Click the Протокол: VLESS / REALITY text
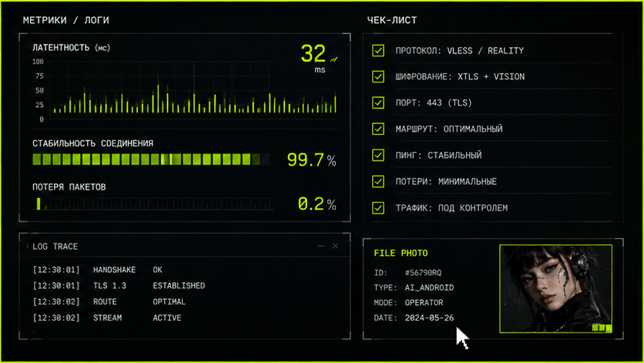Image resolution: width=644 pixels, height=363 pixels. (x=460, y=51)
